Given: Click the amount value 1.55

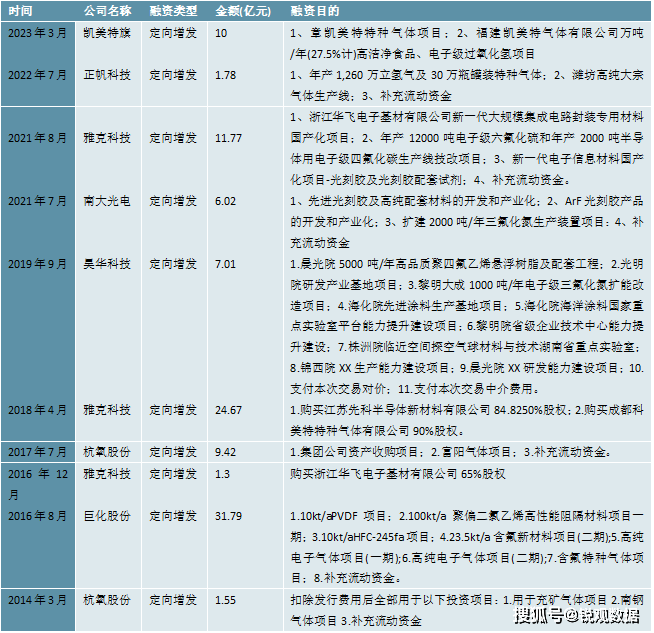Looking at the screenshot, I should tap(225, 600).
